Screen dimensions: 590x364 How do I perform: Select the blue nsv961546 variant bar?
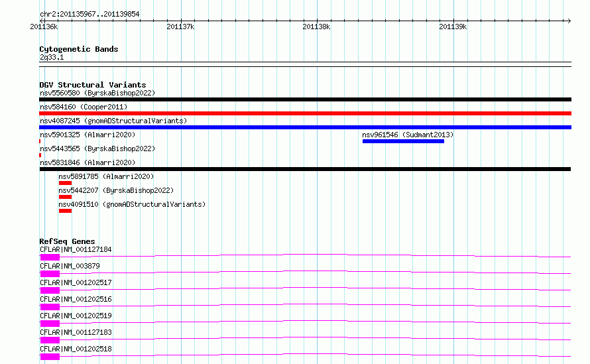click(x=403, y=141)
